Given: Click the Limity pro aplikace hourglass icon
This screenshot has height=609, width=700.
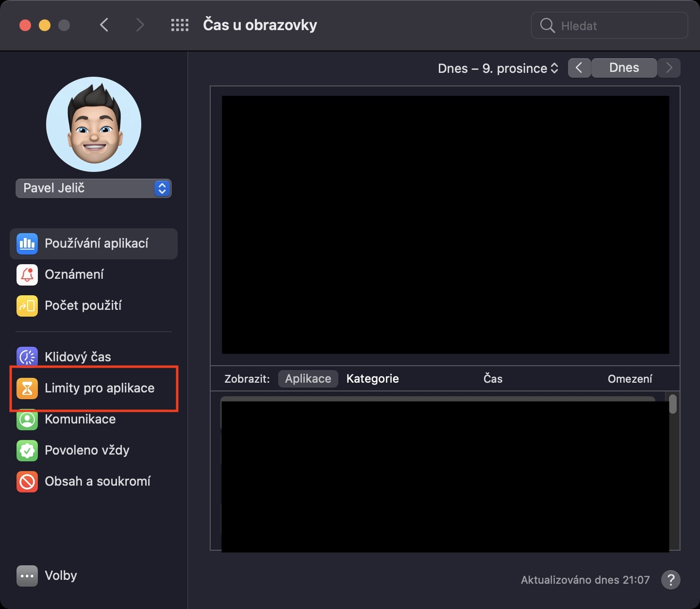Looking at the screenshot, I should [x=27, y=388].
